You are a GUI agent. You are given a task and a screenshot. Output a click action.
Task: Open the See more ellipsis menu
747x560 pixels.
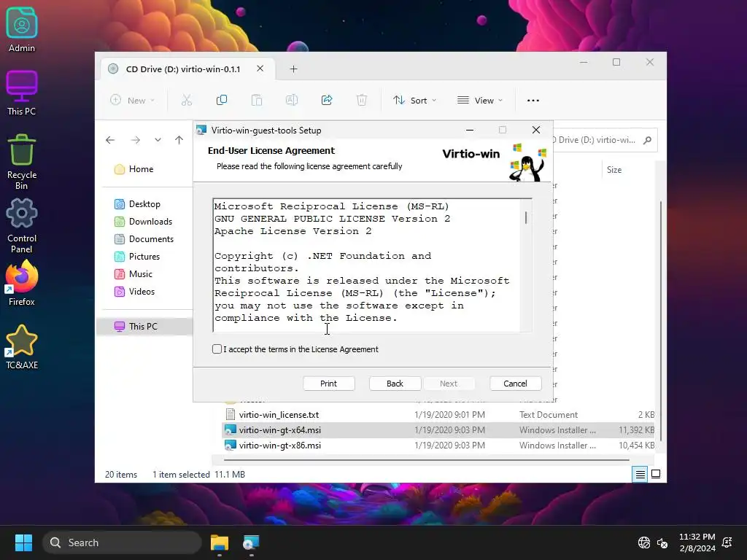pyautogui.click(x=533, y=100)
